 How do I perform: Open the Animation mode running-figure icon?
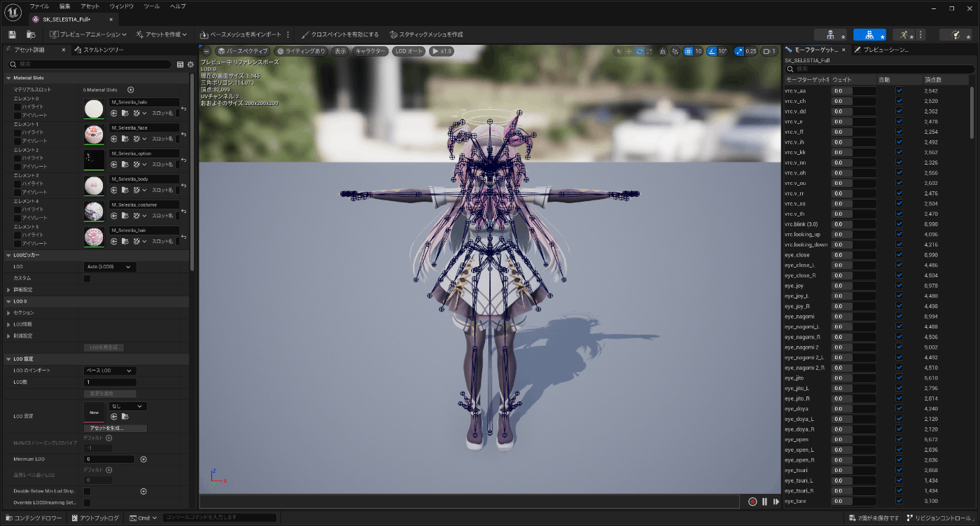point(905,34)
